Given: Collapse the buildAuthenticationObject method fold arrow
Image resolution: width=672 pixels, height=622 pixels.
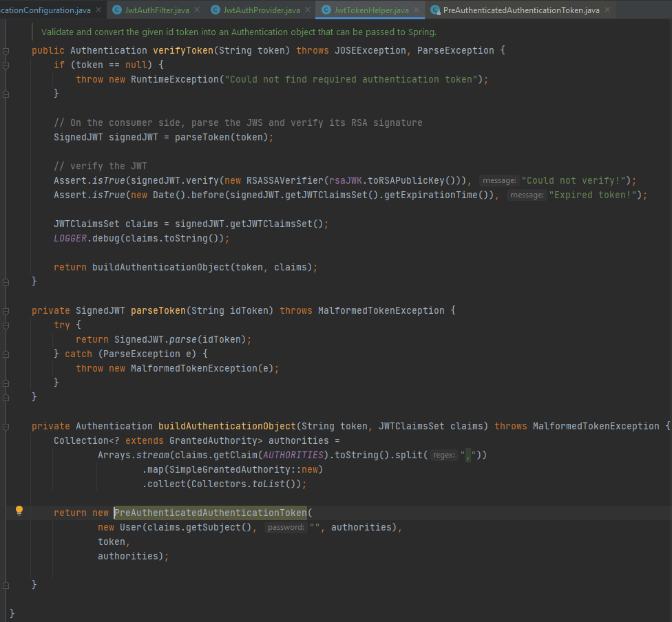Looking at the screenshot, I should 6,425.
